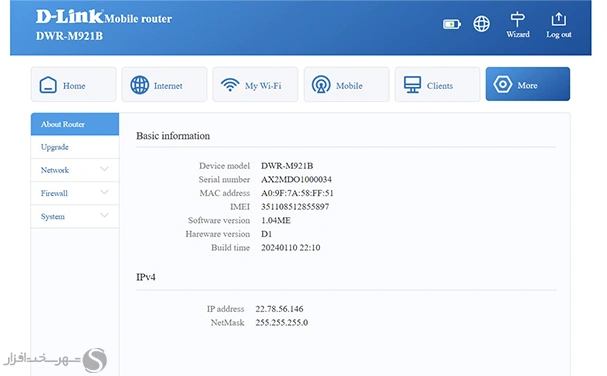Click the IPv4 section heading

(x=146, y=277)
